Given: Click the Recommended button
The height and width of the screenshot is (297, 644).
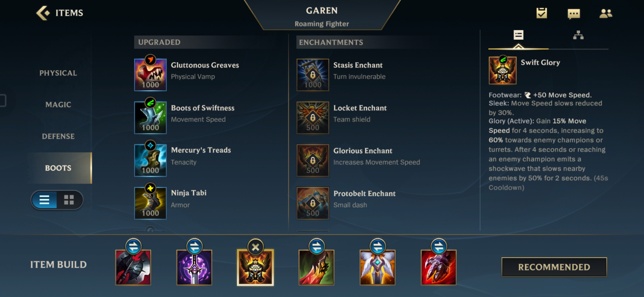Looking at the screenshot, I should pyautogui.click(x=554, y=267).
